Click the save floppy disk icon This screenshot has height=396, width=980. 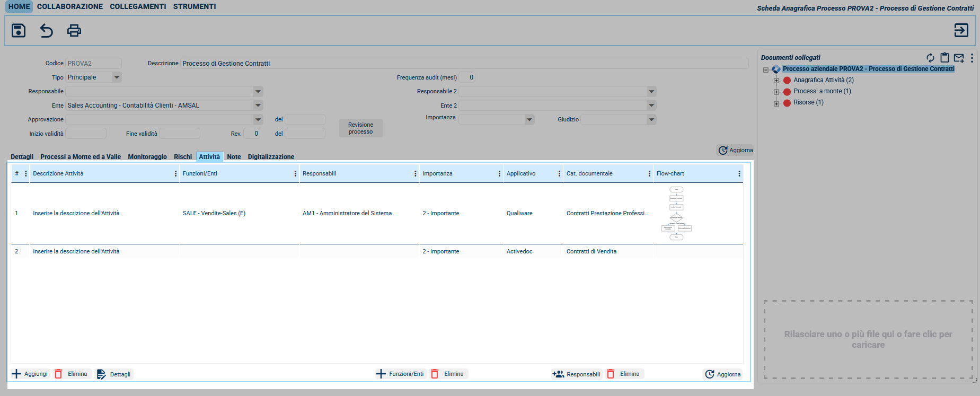(x=19, y=31)
